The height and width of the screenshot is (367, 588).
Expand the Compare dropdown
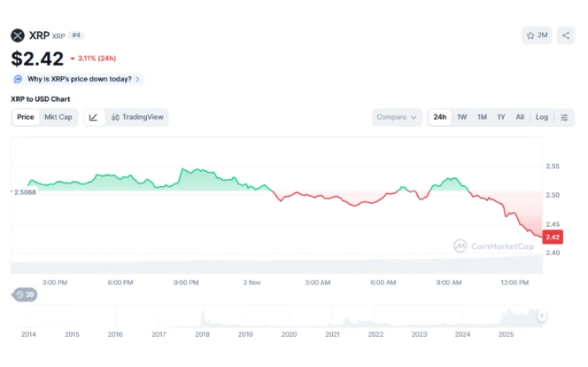coord(397,117)
